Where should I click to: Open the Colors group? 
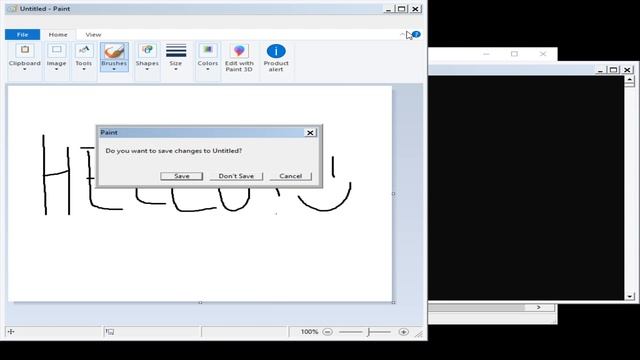[208, 58]
